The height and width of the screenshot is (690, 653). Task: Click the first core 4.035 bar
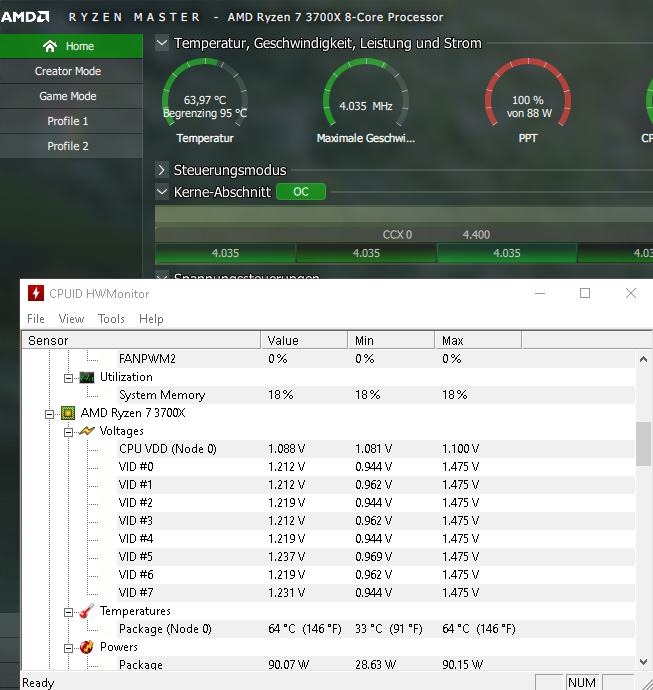coord(225,253)
